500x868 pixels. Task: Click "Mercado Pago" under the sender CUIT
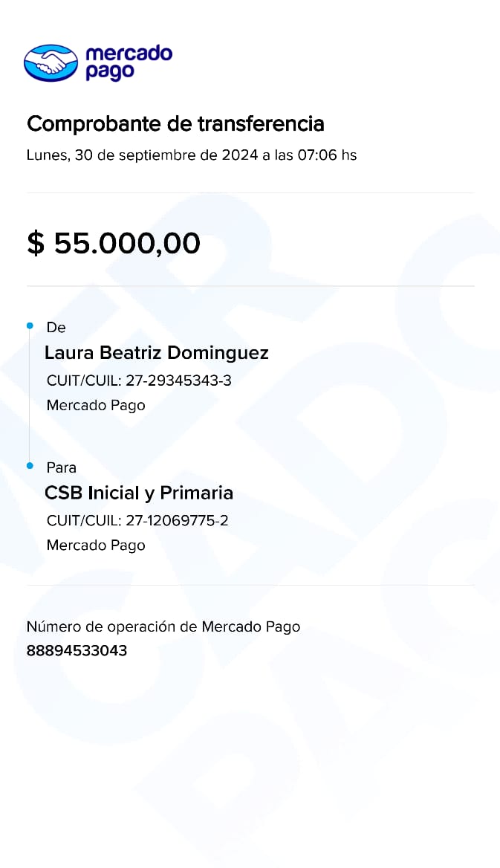[x=96, y=406]
